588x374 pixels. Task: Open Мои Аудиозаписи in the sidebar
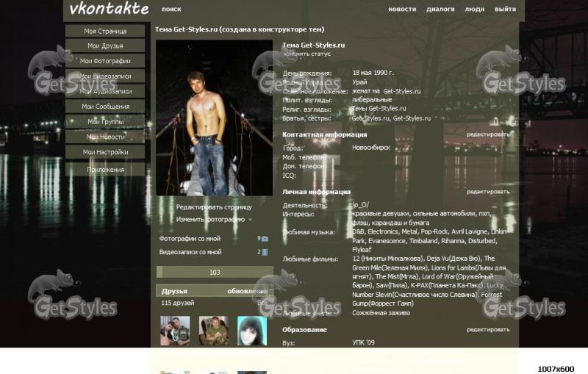pyautogui.click(x=105, y=91)
